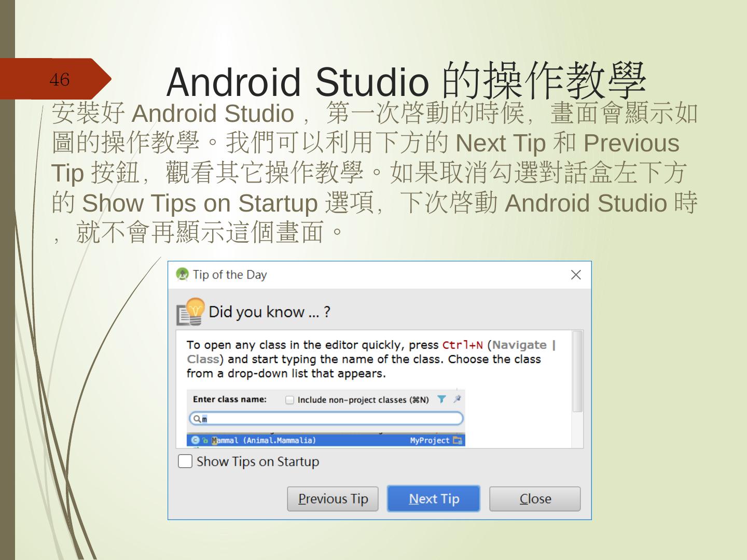Click the Ctrl+N shortcut text in tip
The image size is (747, 560).
tap(463, 345)
